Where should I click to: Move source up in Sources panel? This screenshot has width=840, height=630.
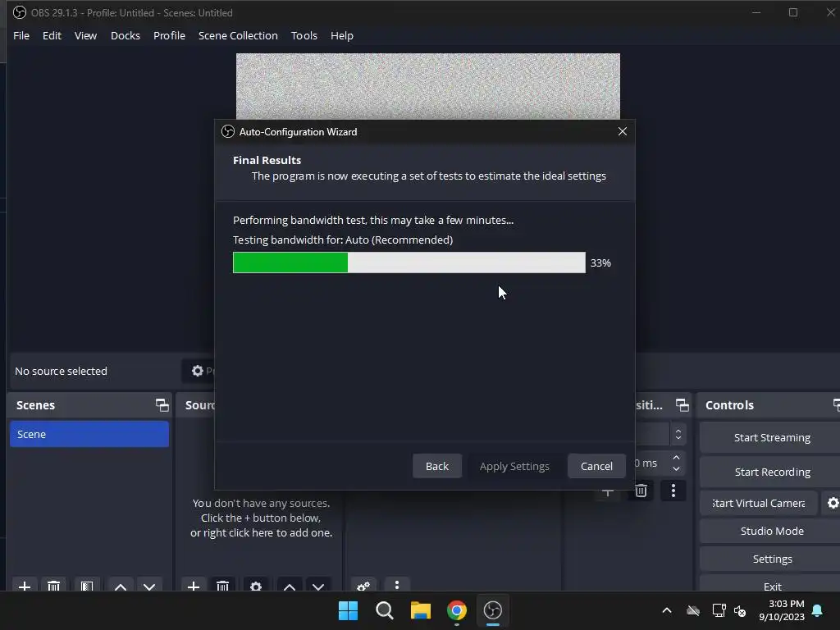click(x=290, y=586)
